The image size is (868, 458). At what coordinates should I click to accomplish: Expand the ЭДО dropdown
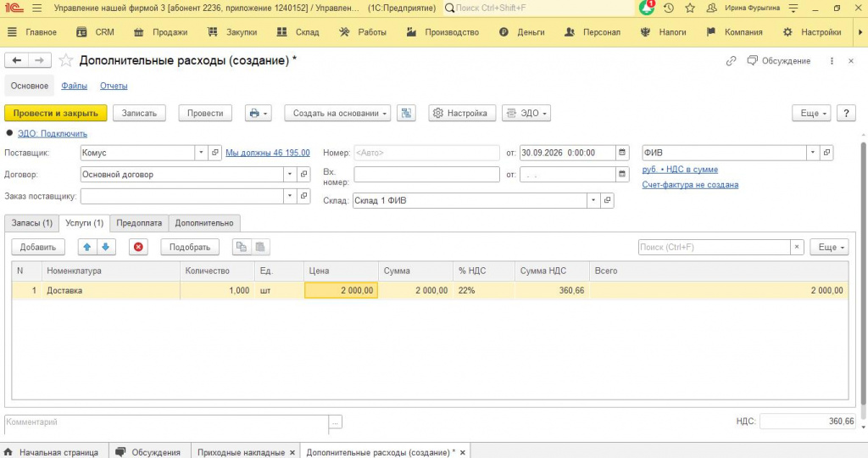(526, 113)
